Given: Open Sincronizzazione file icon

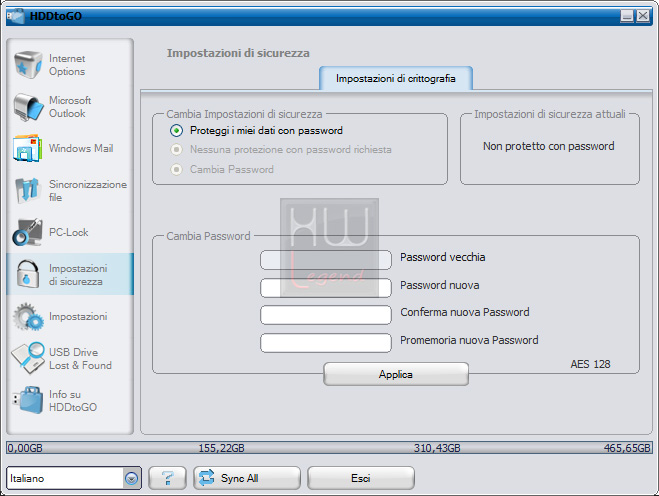Looking at the screenshot, I should click(28, 190).
